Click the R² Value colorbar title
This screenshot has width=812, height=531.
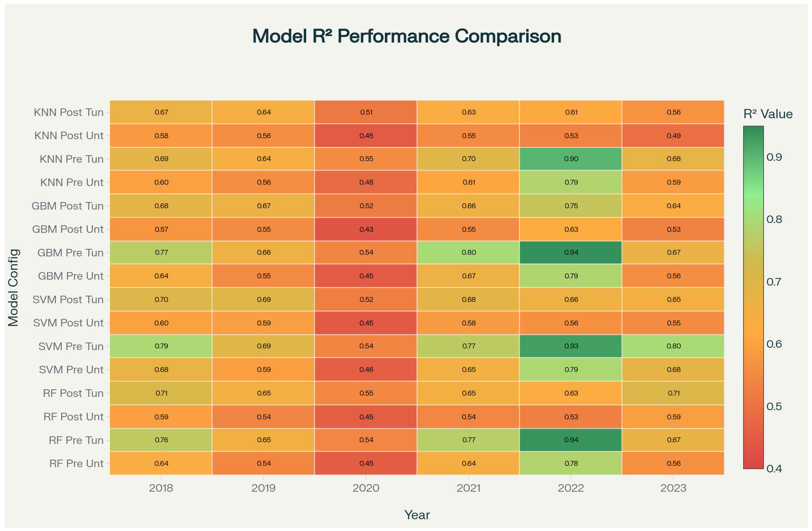pos(768,114)
